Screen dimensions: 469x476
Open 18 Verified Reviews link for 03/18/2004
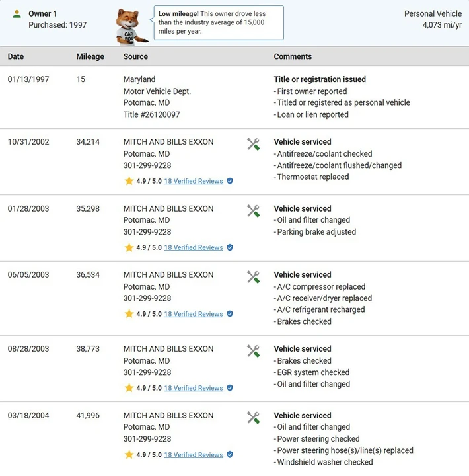(194, 454)
